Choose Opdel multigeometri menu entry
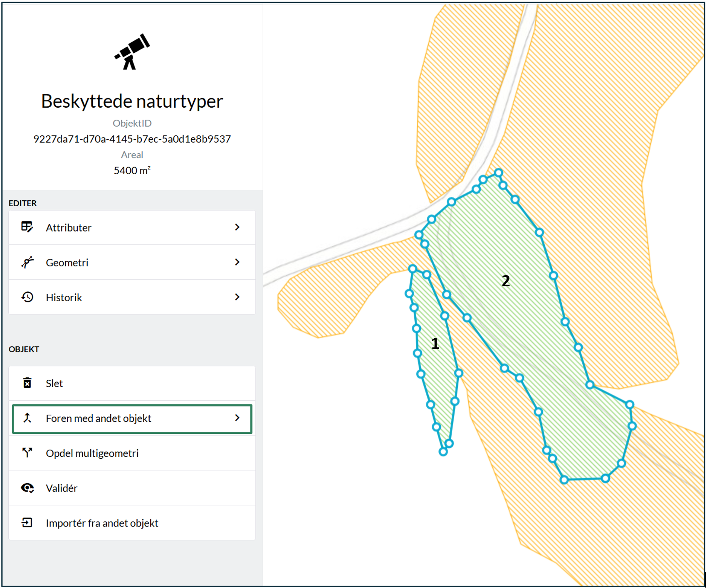 (x=92, y=453)
